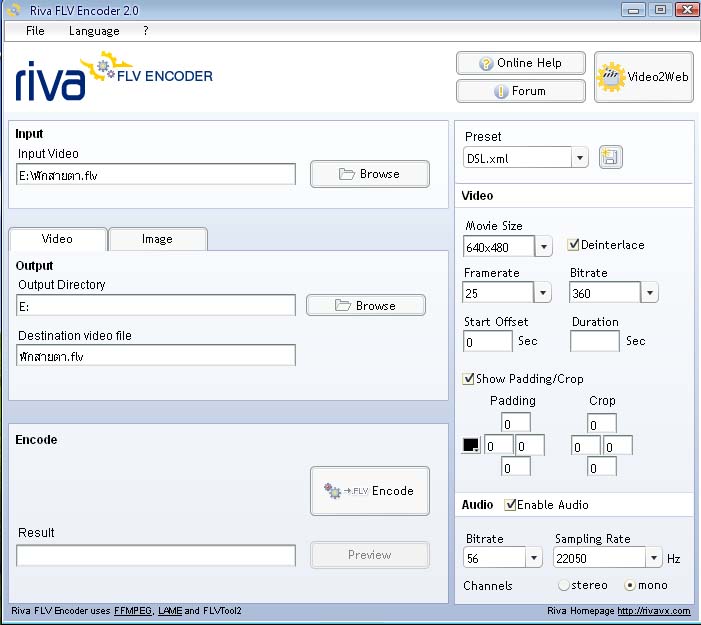Viewport: 701px width, 625px height.
Task: Click the Input Video path field
Action: click(x=156, y=174)
